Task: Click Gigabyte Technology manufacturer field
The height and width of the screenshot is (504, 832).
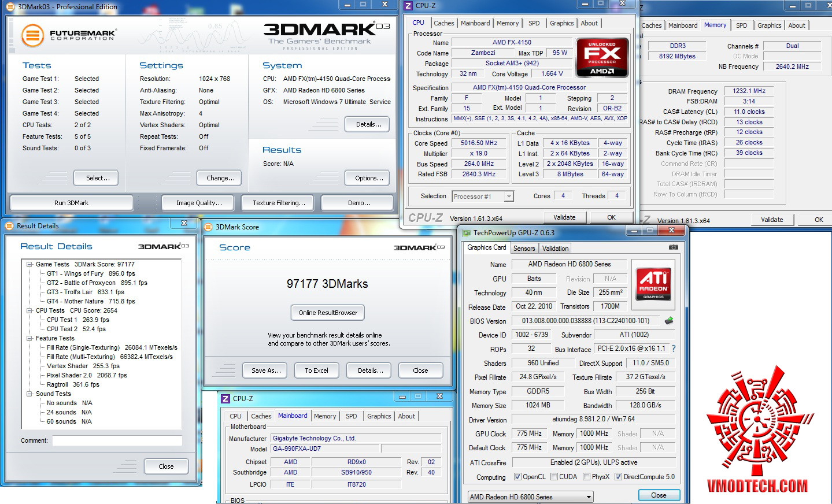Action: (x=356, y=438)
